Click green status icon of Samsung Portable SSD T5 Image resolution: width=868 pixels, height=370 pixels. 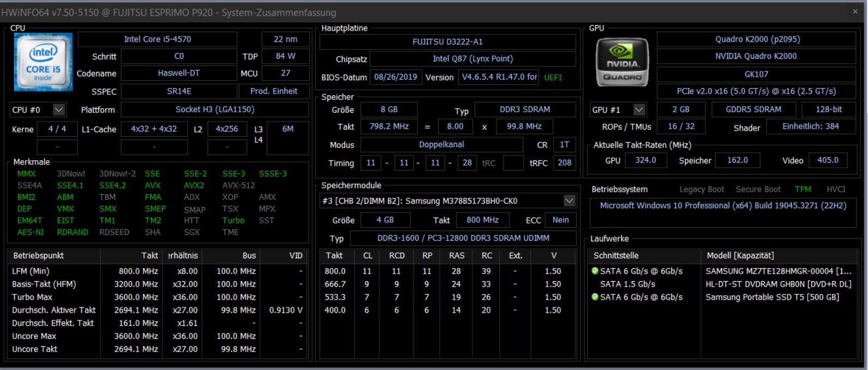pos(595,297)
